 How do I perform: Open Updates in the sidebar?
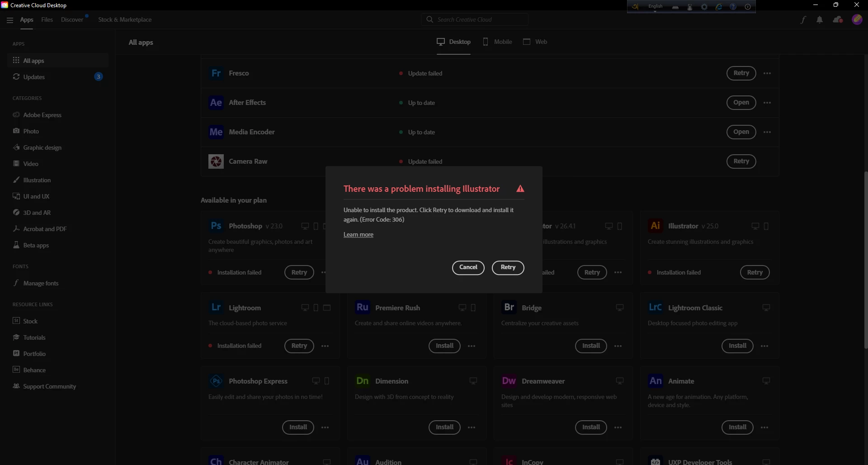pos(58,77)
